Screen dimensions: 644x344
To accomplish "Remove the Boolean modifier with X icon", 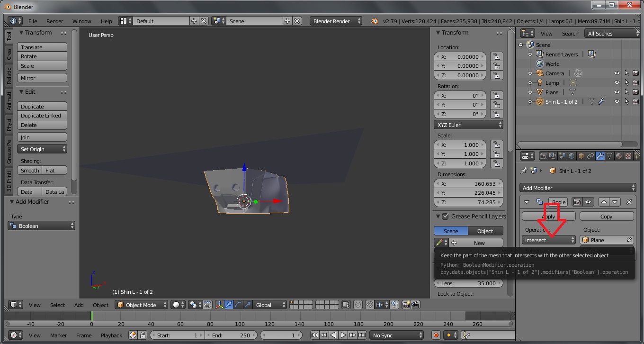I will click(629, 202).
